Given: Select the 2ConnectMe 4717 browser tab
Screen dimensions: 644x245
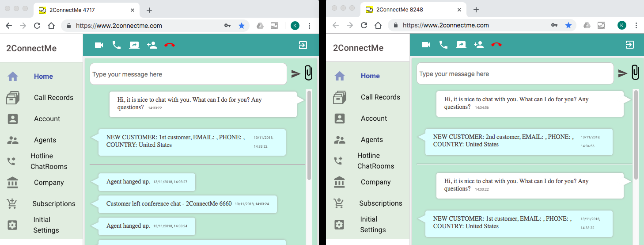Looking at the screenshot, I should (87, 10).
